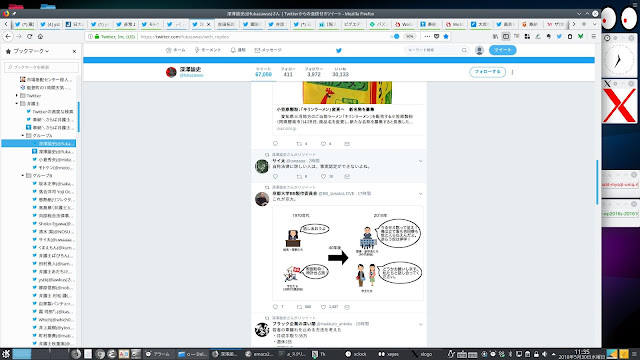
Task: Click the フォローする follow button
Action: pyautogui.click(x=487, y=72)
